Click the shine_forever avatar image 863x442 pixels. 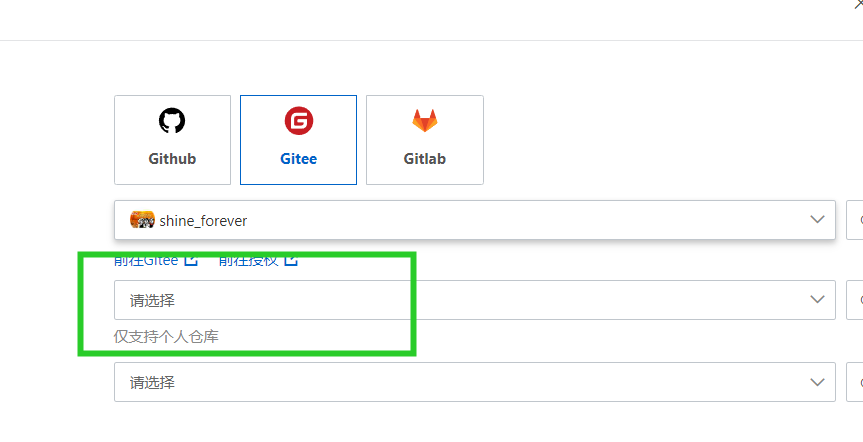[142, 220]
